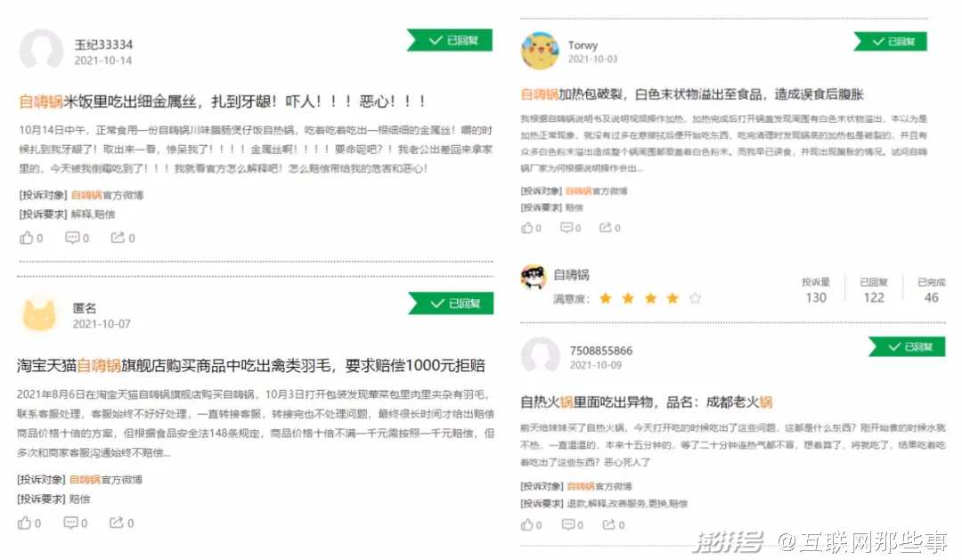The image size is (962, 560).
Task: Share Torwy's heating pack complaint
Action: 606,228
